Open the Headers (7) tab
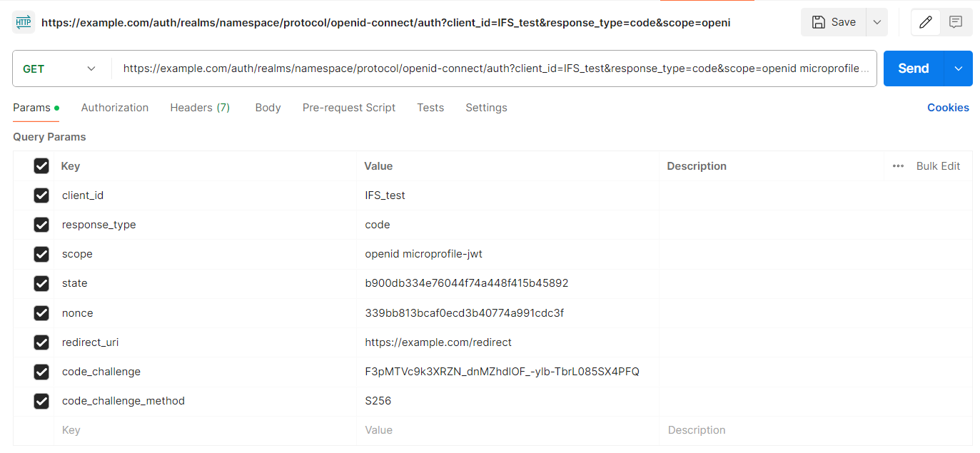980x453 pixels. pos(200,107)
